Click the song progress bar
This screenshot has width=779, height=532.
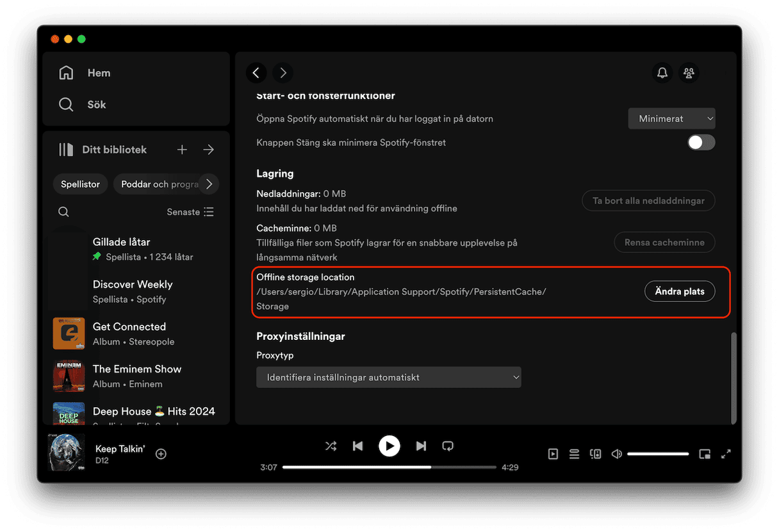pos(389,467)
